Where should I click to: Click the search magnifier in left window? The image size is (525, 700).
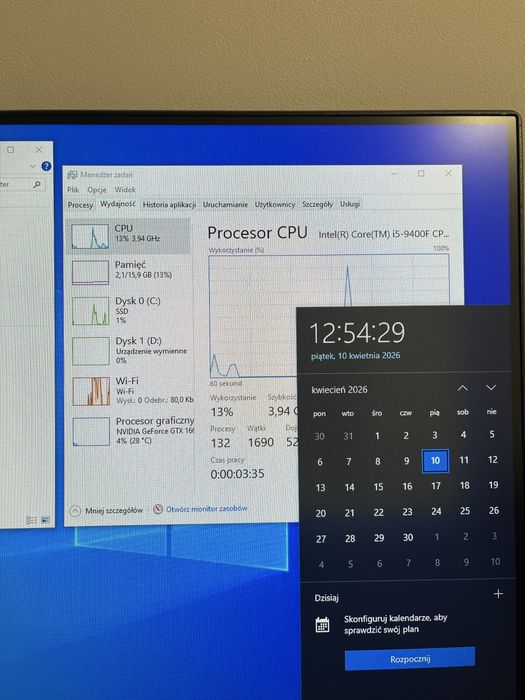[x=37, y=184]
